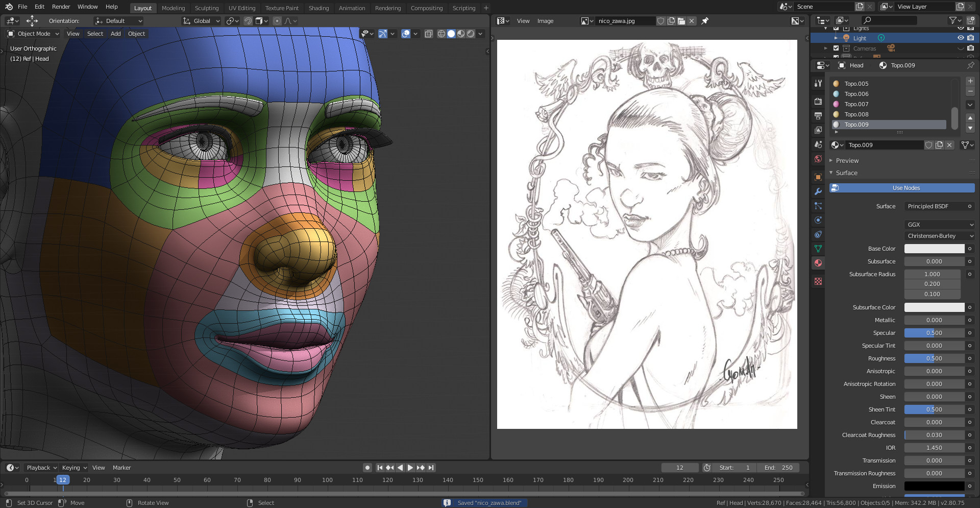Open the Material properties tab
Screen dimensions: 980x508
pos(818,263)
